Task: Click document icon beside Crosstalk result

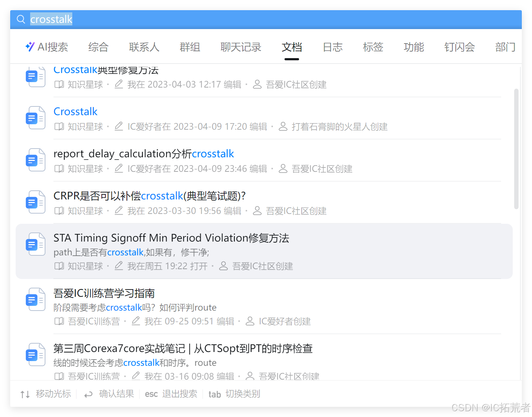Action: (x=36, y=118)
